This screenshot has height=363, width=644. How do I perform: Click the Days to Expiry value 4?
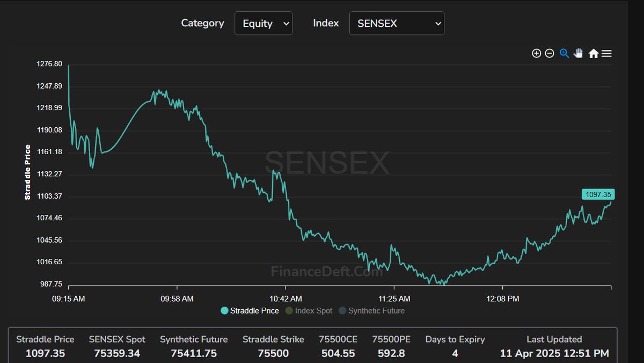pos(455,353)
